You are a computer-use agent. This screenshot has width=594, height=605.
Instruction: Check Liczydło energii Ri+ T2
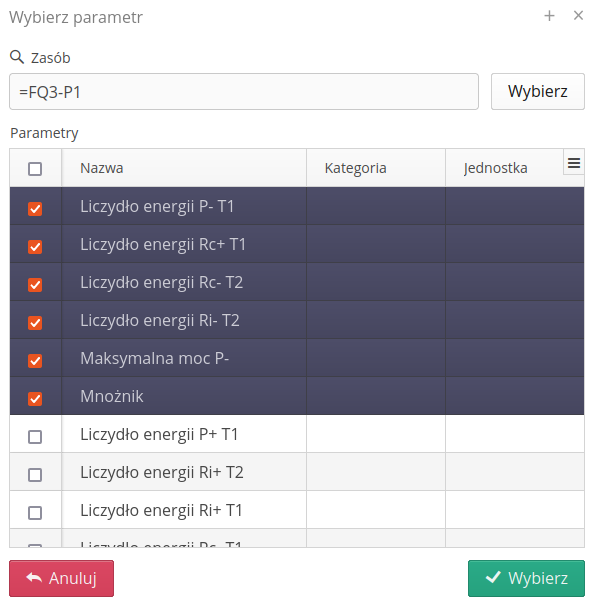coord(35,475)
